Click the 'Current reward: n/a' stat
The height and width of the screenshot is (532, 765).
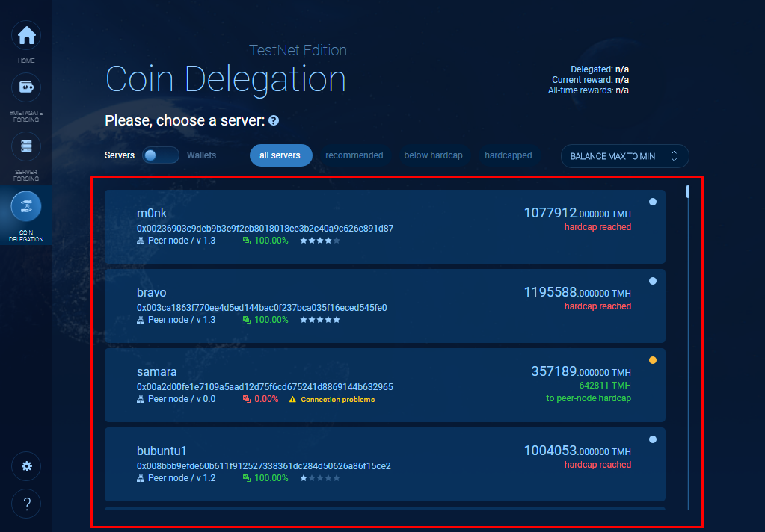(590, 80)
